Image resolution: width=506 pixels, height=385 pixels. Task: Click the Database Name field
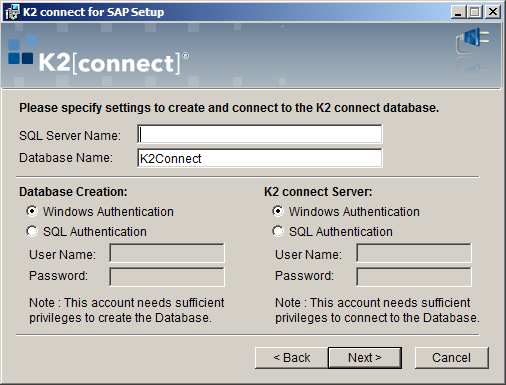point(260,158)
